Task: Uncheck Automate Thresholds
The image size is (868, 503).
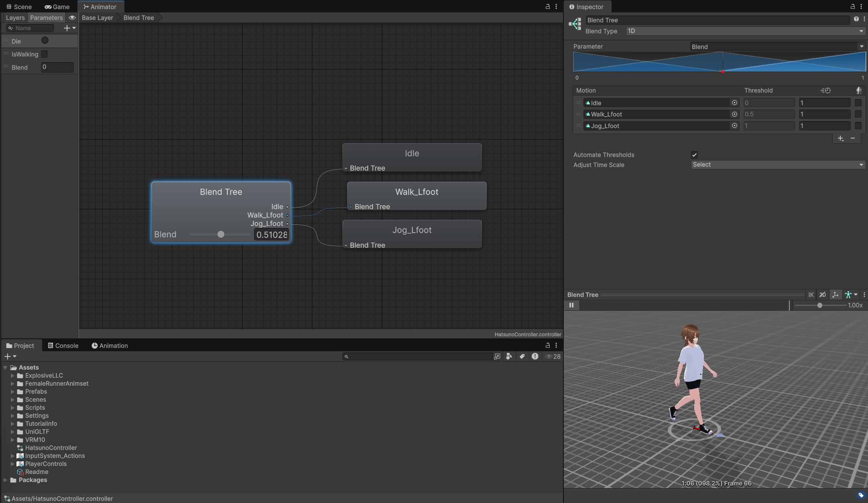Action: pyautogui.click(x=694, y=155)
